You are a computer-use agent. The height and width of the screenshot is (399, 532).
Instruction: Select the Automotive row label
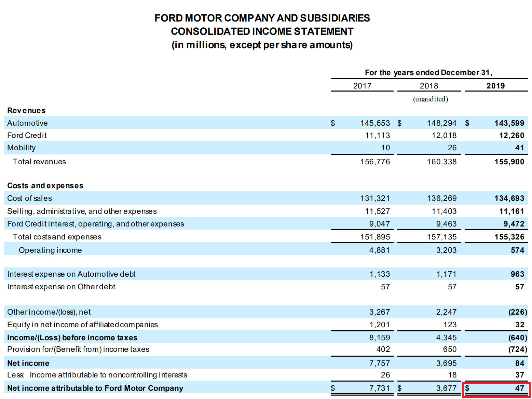[27, 123]
